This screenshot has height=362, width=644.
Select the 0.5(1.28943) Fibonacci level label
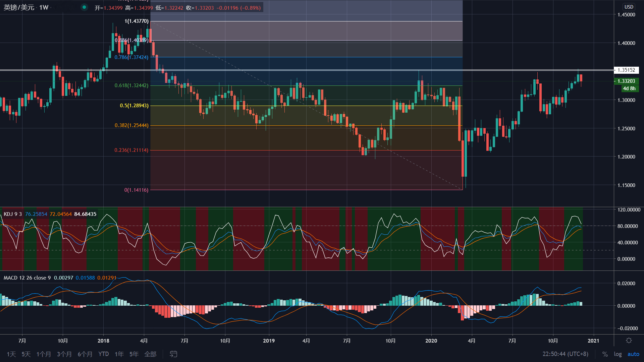(x=134, y=106)
